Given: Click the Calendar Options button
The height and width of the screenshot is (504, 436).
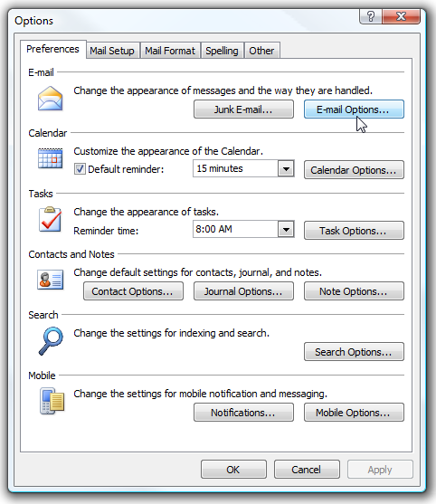Looking at the screenshot, I should coord(354,170).
